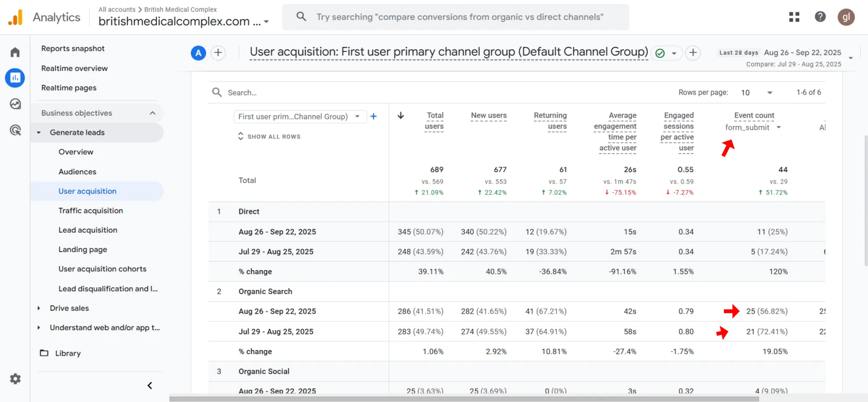
Task: Add a secondary dimension with plus icon
Action: [373, 117]
